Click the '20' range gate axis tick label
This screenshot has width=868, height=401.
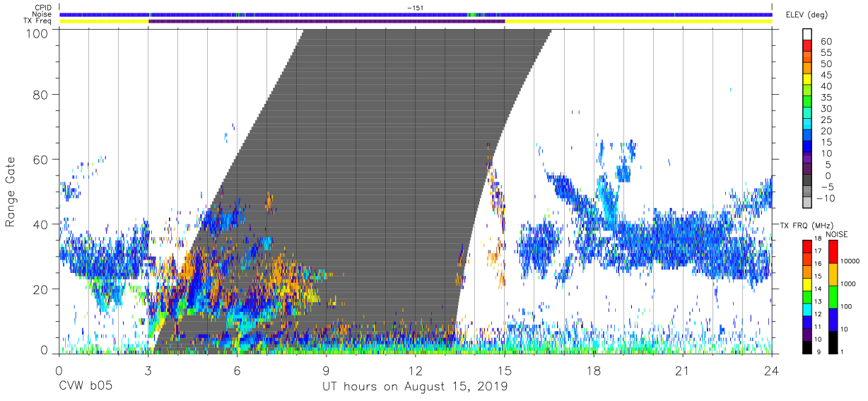click(x=41, y=289)
